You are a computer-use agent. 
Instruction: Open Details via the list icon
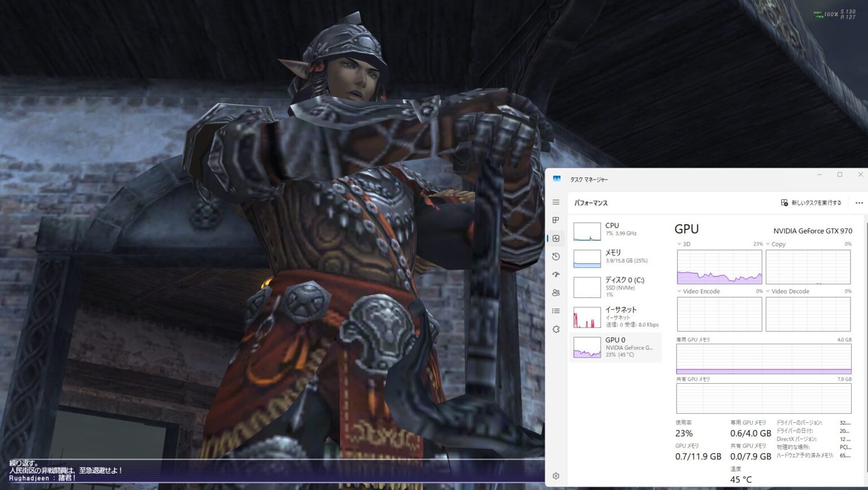coord(555,311)
